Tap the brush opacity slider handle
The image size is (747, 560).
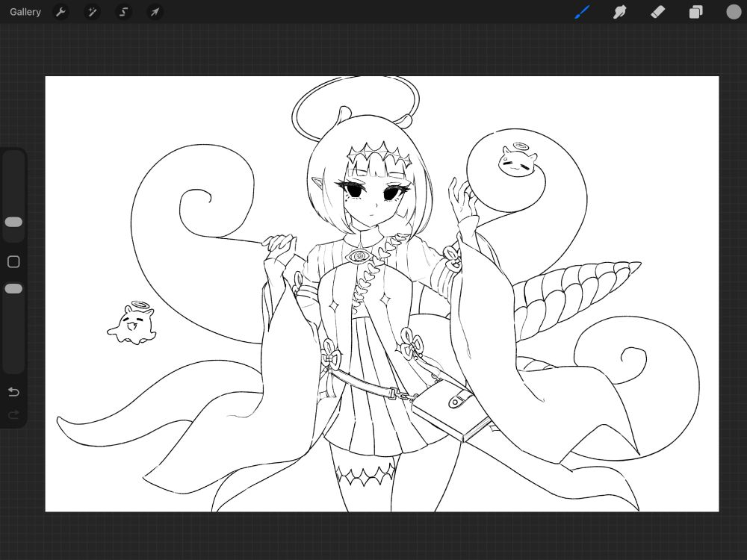[x=13, y=288]
